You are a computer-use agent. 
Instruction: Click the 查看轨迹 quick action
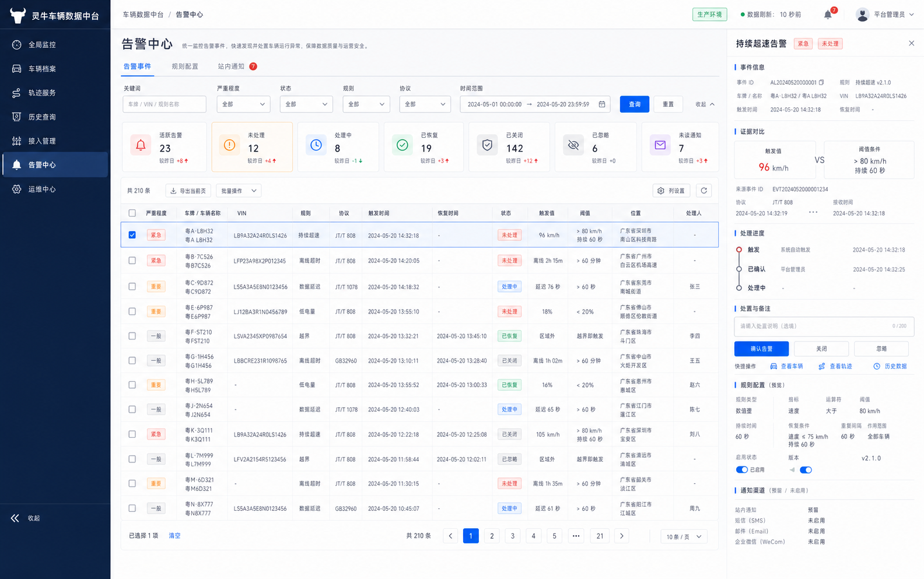835,366
